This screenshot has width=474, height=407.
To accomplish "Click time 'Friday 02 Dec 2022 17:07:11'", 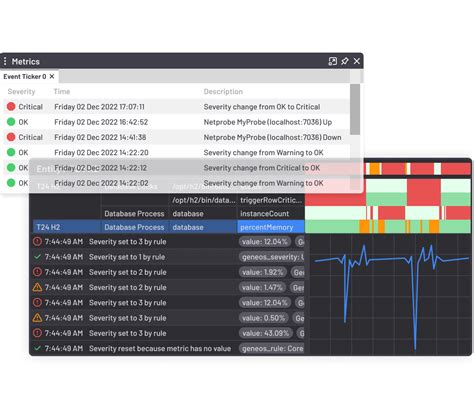I will [99, 107].
